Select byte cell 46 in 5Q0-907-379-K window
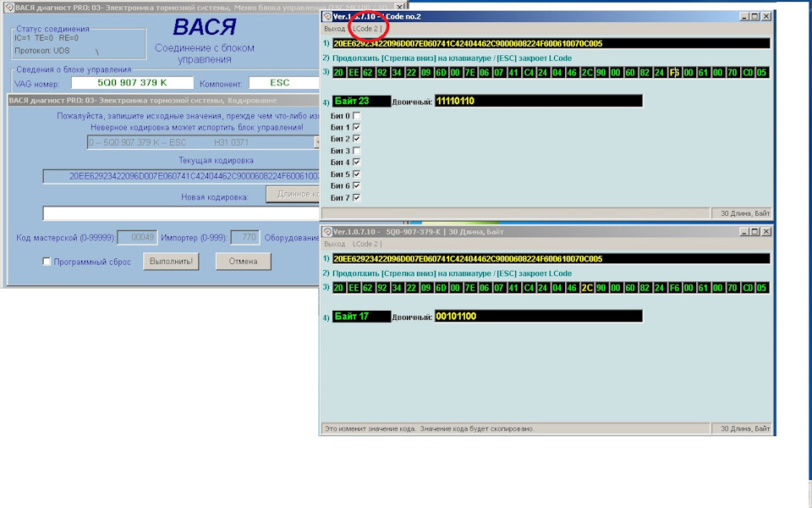This screenshot has height=508, width=812. pos(573,288)
